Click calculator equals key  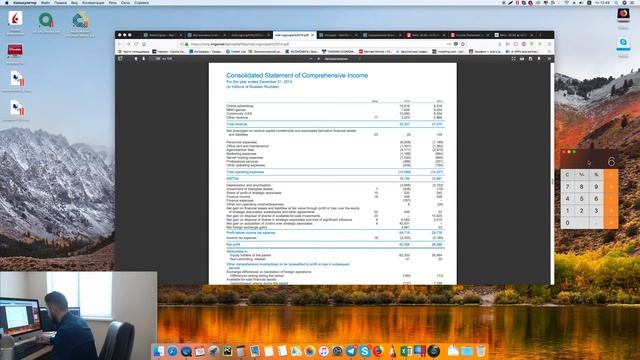(611, 223)
